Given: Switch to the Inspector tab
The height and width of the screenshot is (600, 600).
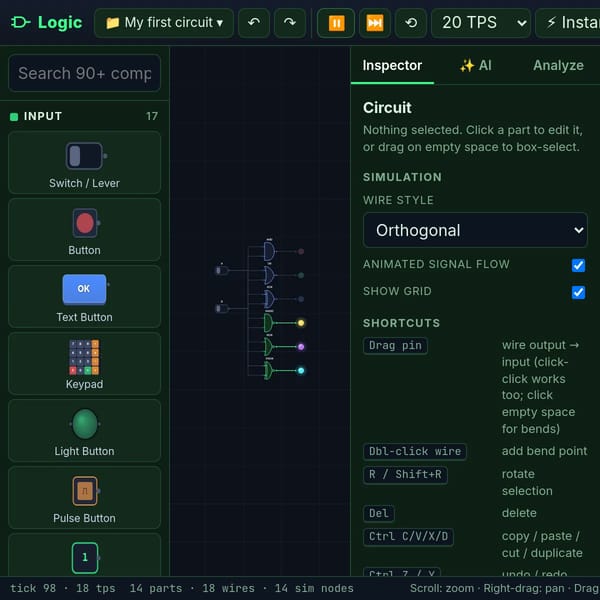Looking at the screenshot, I should (392, 65).
